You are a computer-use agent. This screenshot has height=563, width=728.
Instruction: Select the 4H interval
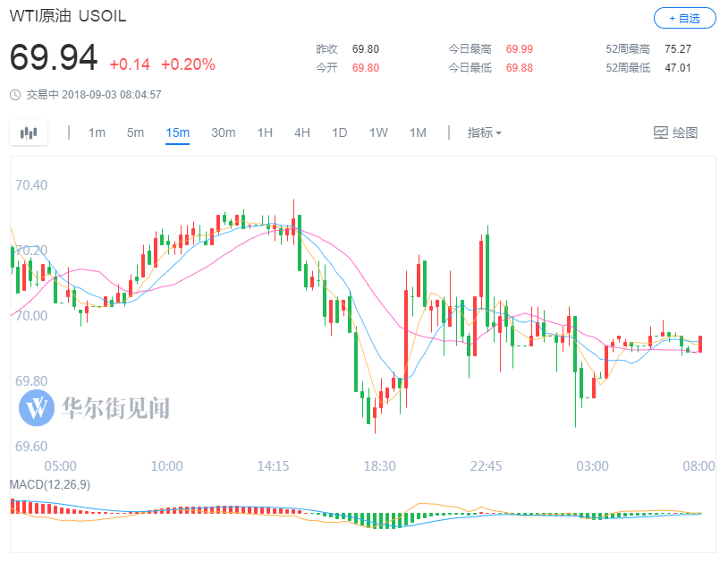(301, 132)
